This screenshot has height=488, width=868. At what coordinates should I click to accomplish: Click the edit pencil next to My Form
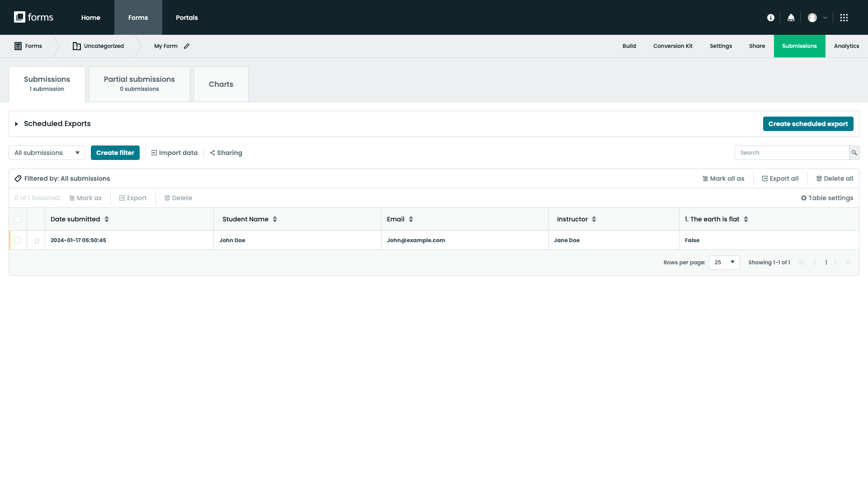click(187, 46)
